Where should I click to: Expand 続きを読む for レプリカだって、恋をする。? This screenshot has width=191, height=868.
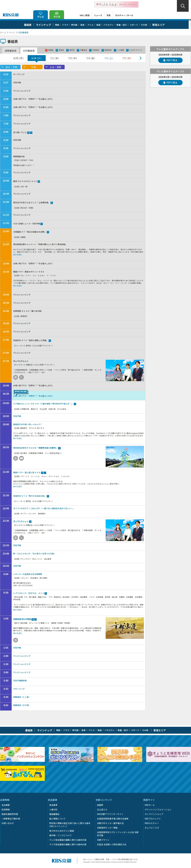(x=17, y=610)
